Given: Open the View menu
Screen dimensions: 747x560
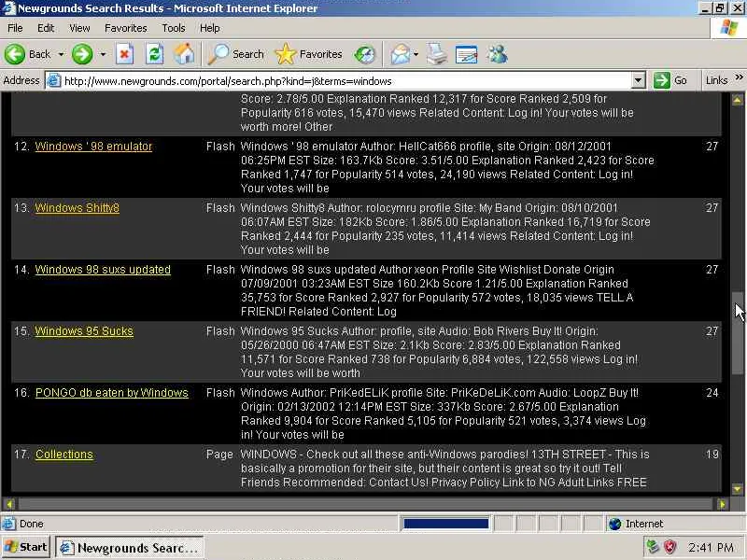Looking at the screenshot, I should (x=79, y=28).
